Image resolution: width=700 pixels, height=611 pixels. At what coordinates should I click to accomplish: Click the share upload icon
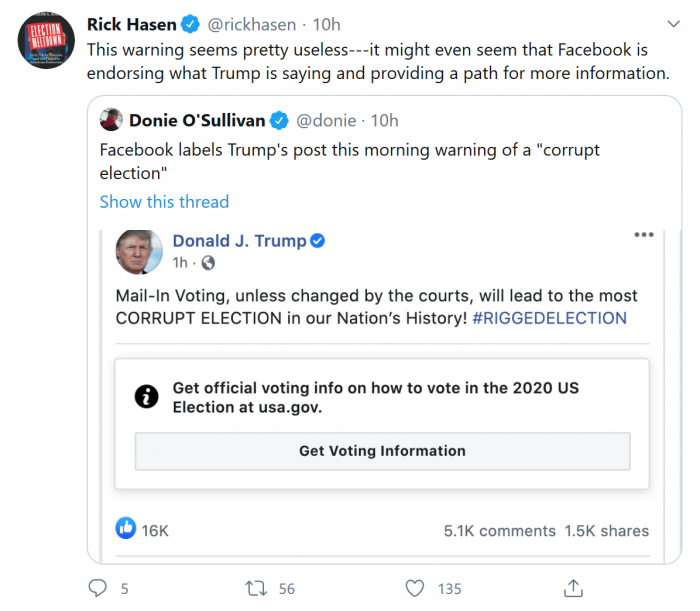click(x=573, y=588)
